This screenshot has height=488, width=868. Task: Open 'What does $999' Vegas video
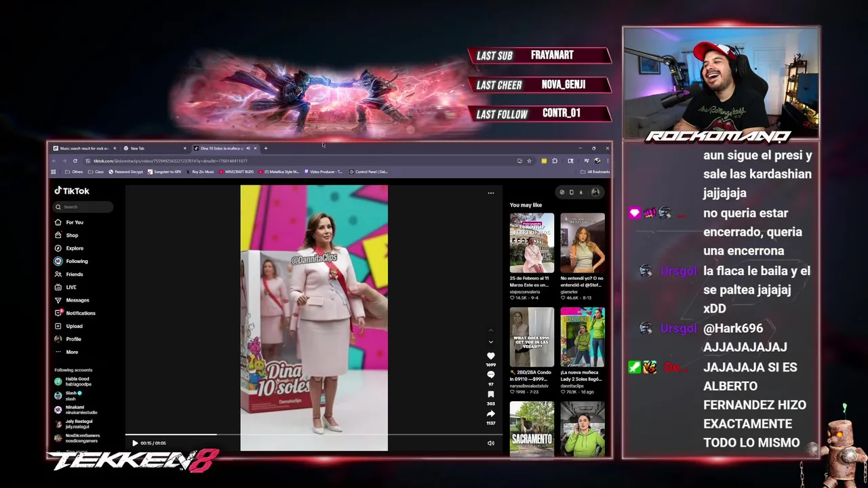click(x=532, y=337)
